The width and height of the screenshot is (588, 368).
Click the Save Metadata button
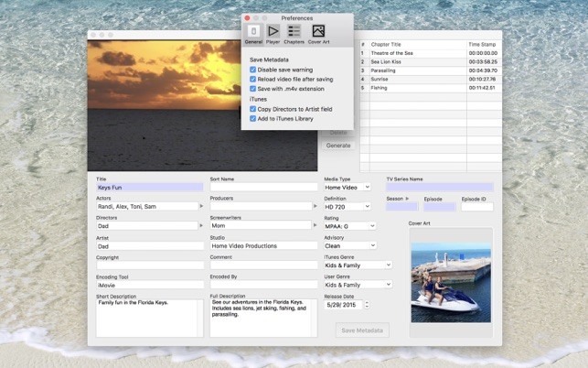coord(363,330)
